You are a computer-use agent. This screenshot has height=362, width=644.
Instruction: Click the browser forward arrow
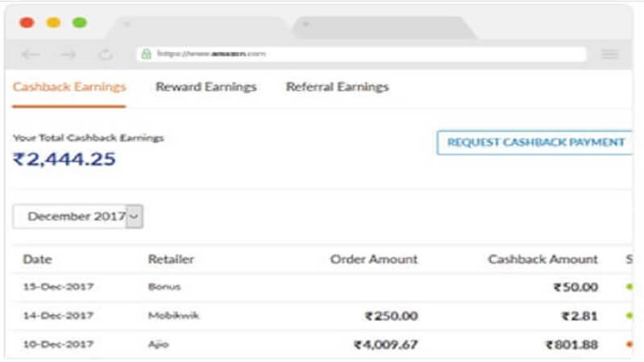[x=68, y=55]
